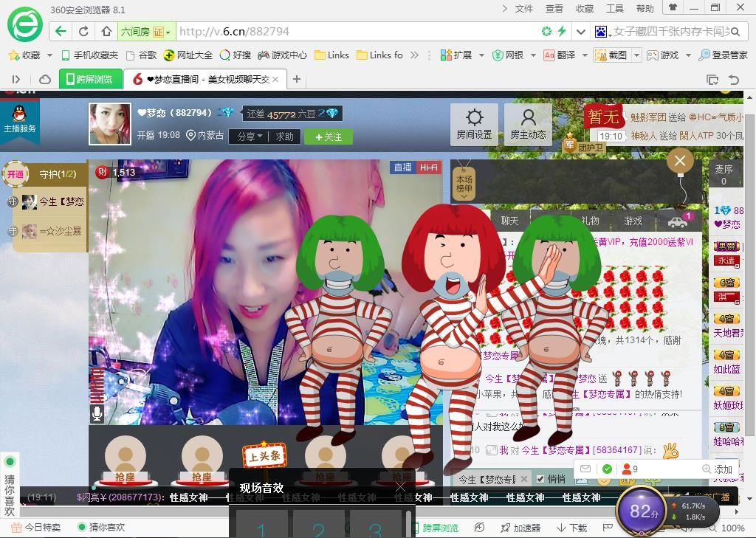Expand the 扩展 extensions dropdown
Image resolution: width=756 pixels, height=538 pixels.
pos(481,55)
